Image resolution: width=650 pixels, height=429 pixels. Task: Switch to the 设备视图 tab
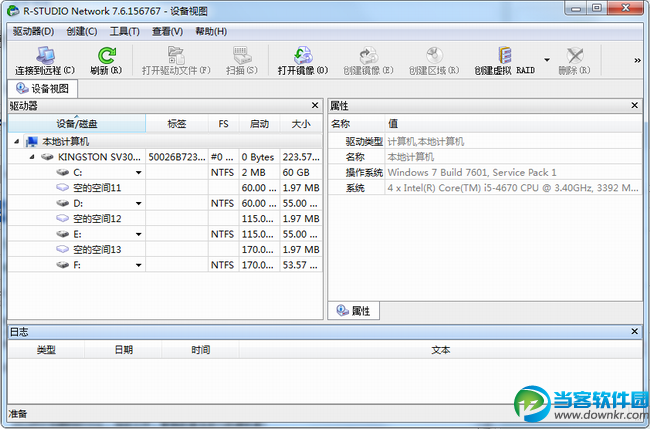pyautogui.click(x=42, y=89)
